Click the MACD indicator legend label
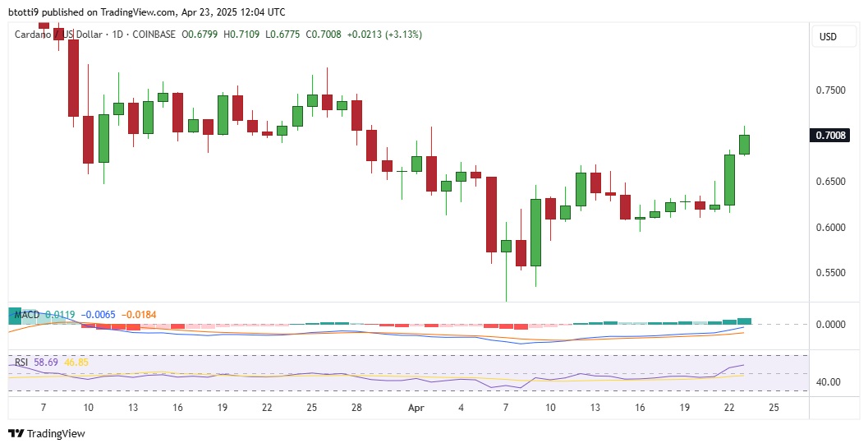The width and height of the screenshot is (868, 448). coord(27,314)
